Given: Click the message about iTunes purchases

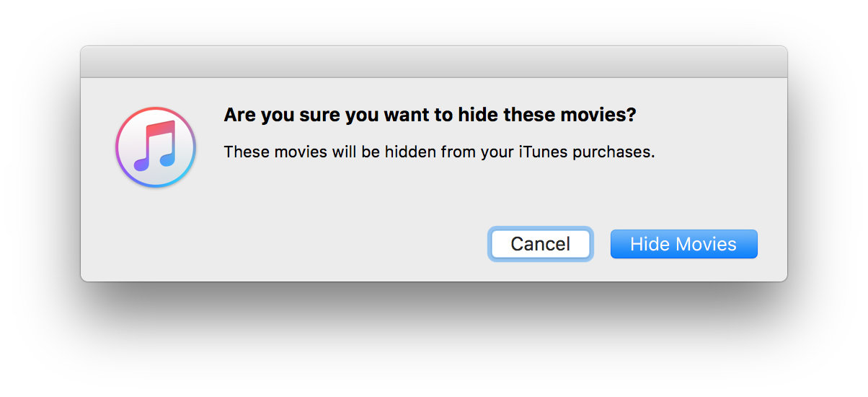Looking at the screenshot, I should 439,152.
